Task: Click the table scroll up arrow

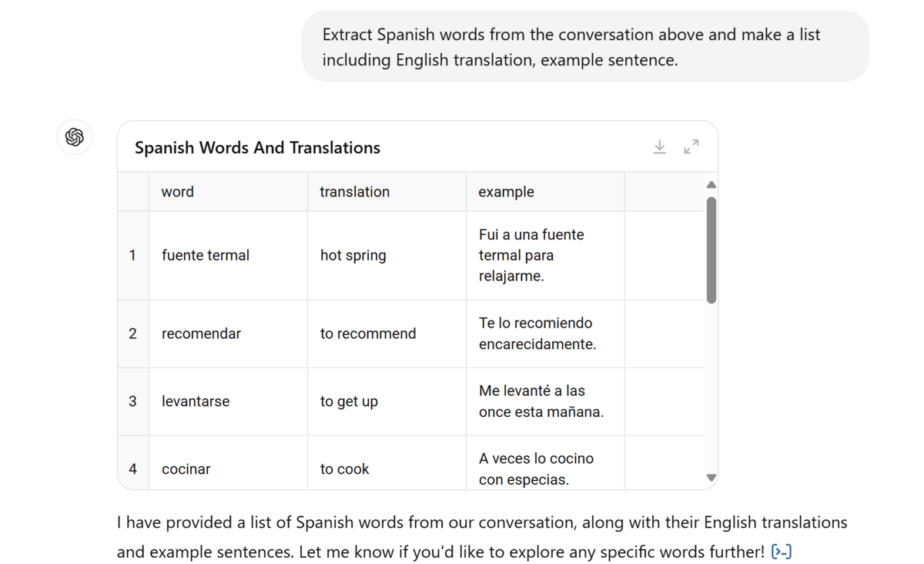Action: coord(711,185)
